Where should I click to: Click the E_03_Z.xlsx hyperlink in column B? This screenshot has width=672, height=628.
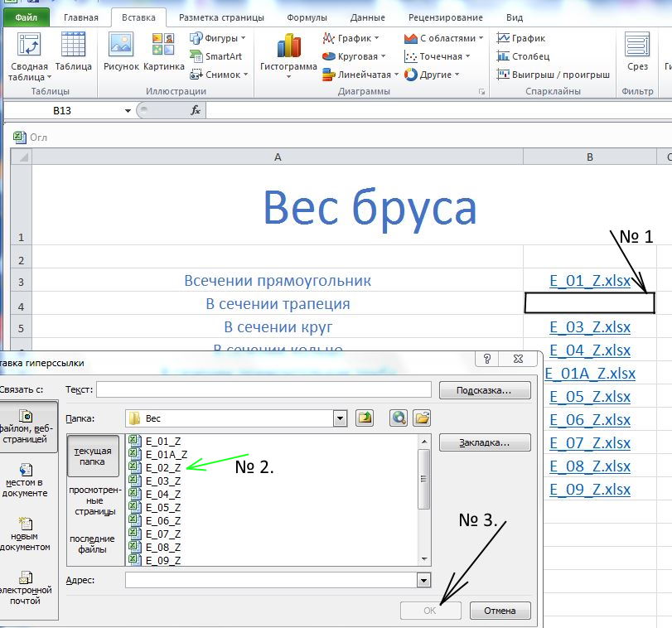tap(589, 326)
